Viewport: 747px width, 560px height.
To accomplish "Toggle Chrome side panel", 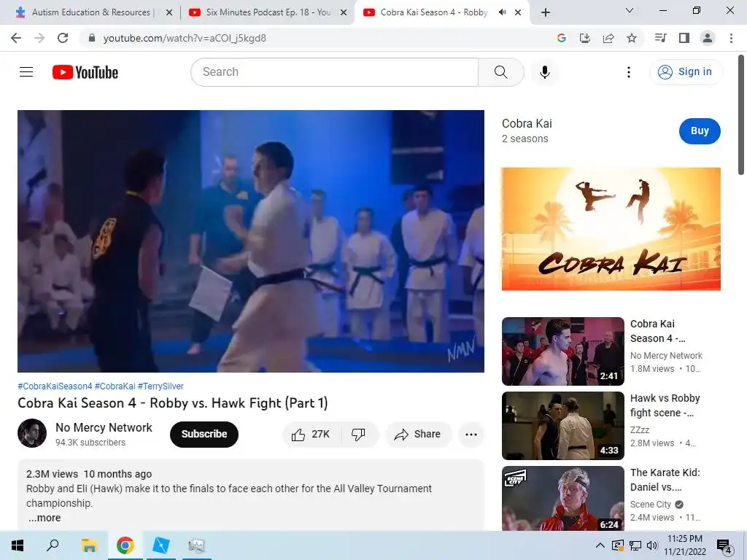I will point(684,38).
